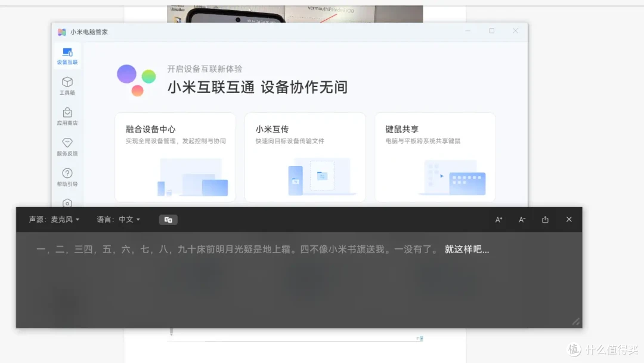This screenshot has width=644, height=363.
Task: Minimize the 小米电脑管家 window
Action: 468,31
